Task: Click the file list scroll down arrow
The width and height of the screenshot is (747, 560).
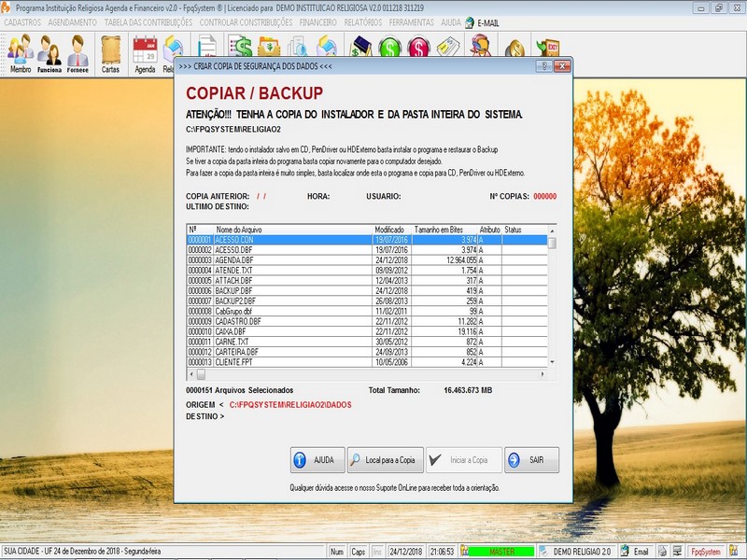Action: (552, 363)
